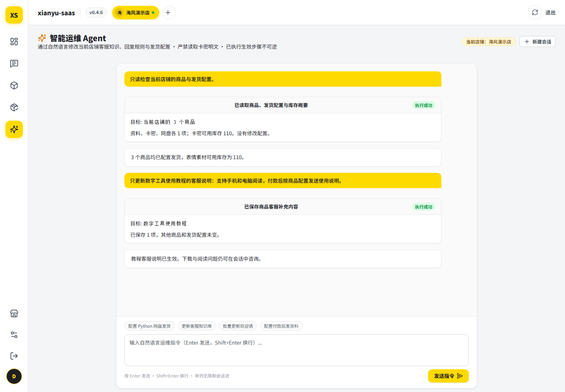Screen dimensions: 565x392
Task: Click the text 已保存 1 项，其他商品和发货配置未变
Action: [176, 235]
